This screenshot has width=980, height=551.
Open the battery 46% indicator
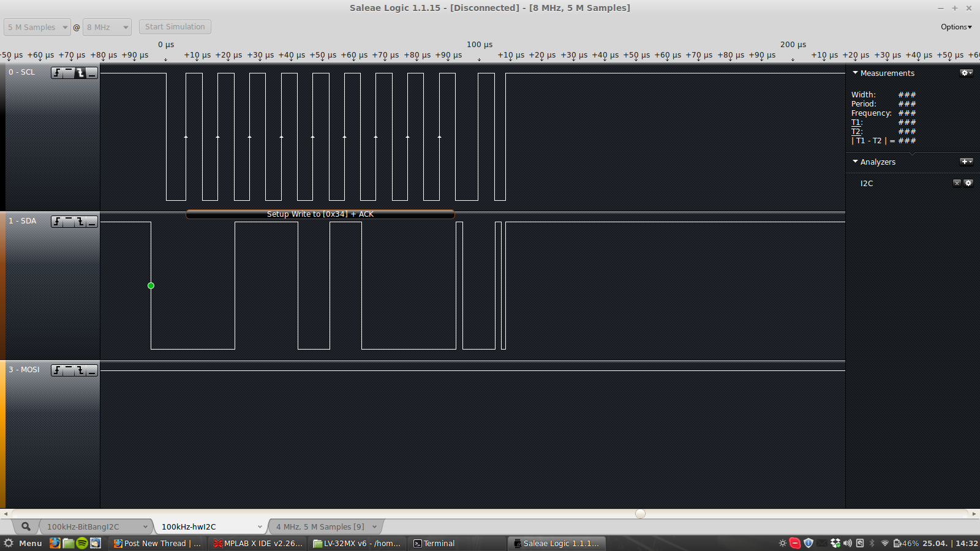tap(907, 544)
